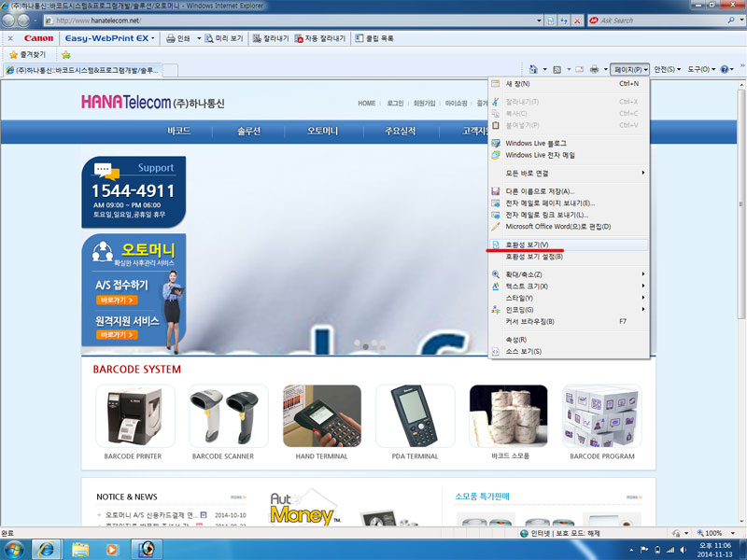747x560 pixels.
Task: Launch Windows Media Player from the taskbar
Action: (112, 550)
